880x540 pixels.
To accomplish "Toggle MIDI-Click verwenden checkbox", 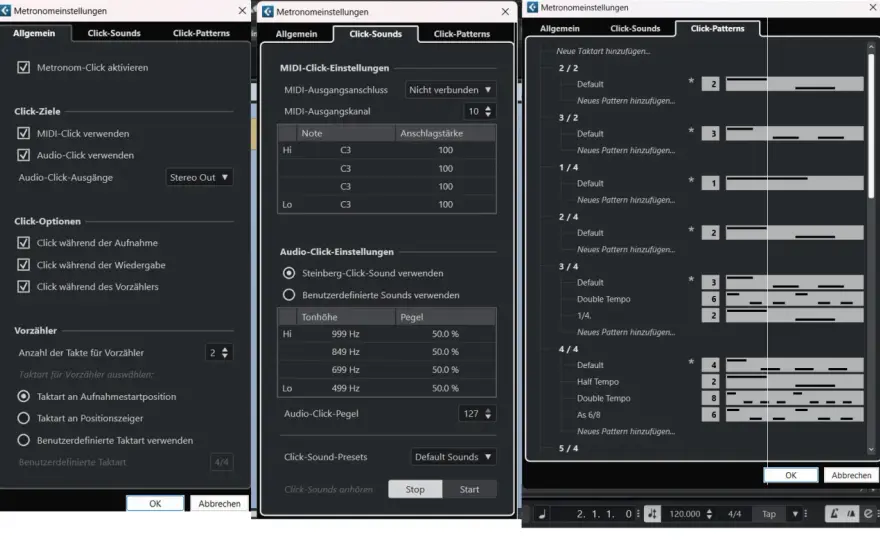I will point(24,134).
